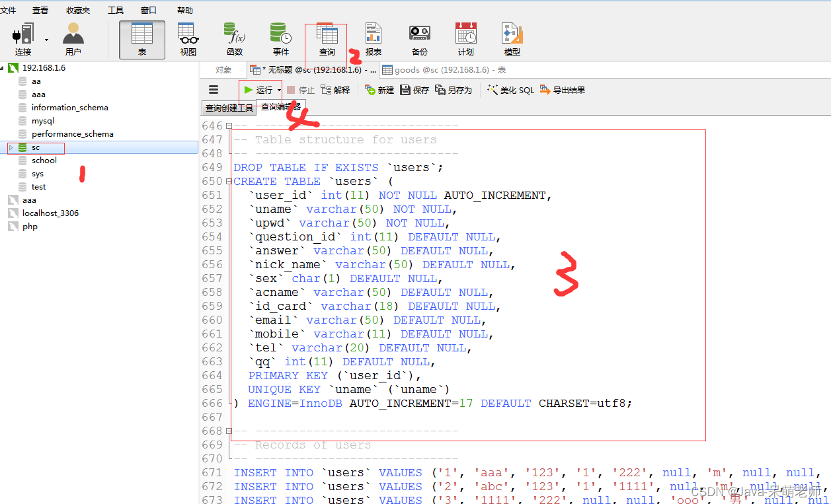Open the 帮助 menu

click(x=185, y=11)
